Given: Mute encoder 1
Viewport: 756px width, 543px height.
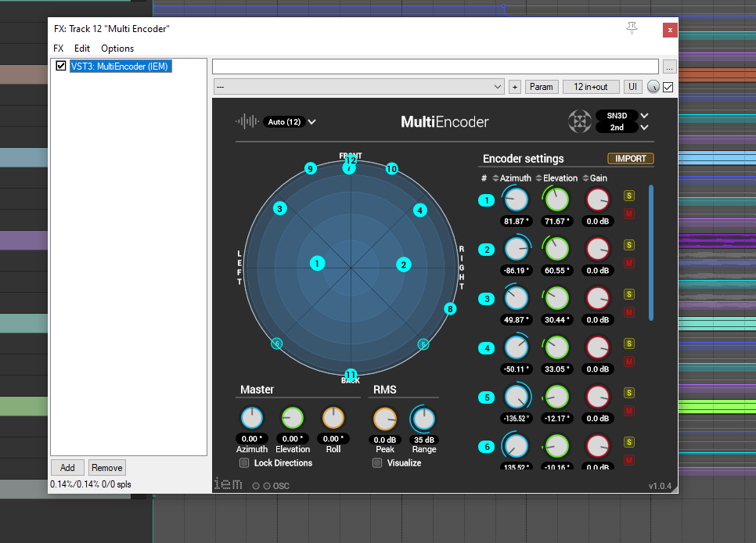Looking at the screenshot, I should tap(628, 214).
